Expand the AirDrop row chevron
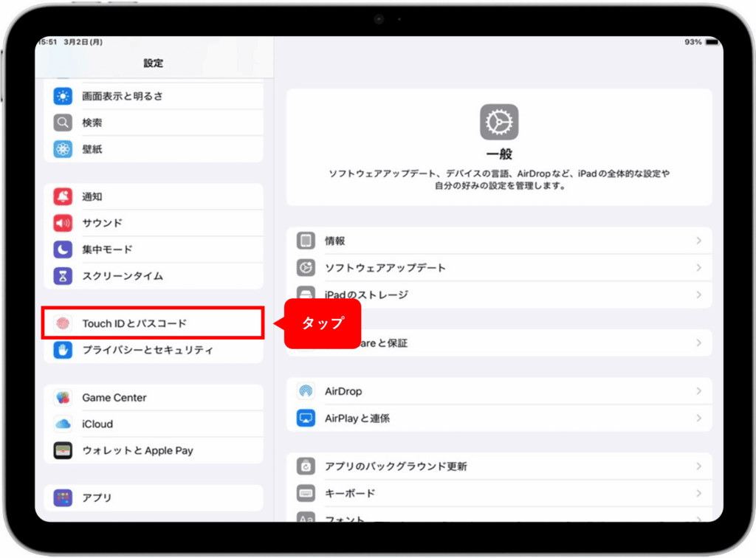Image resolution: width=756 pixels, height=558 pixels. tap(698, 391)
